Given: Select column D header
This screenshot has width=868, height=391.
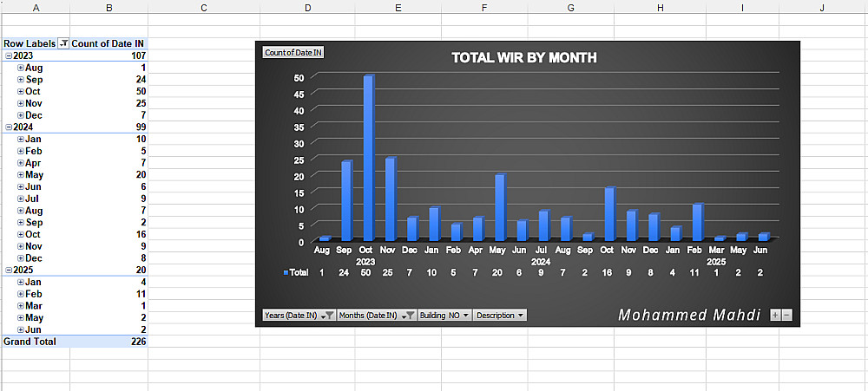Looking at the screenshot, I should pyautogui.click(x=307, y=7).
